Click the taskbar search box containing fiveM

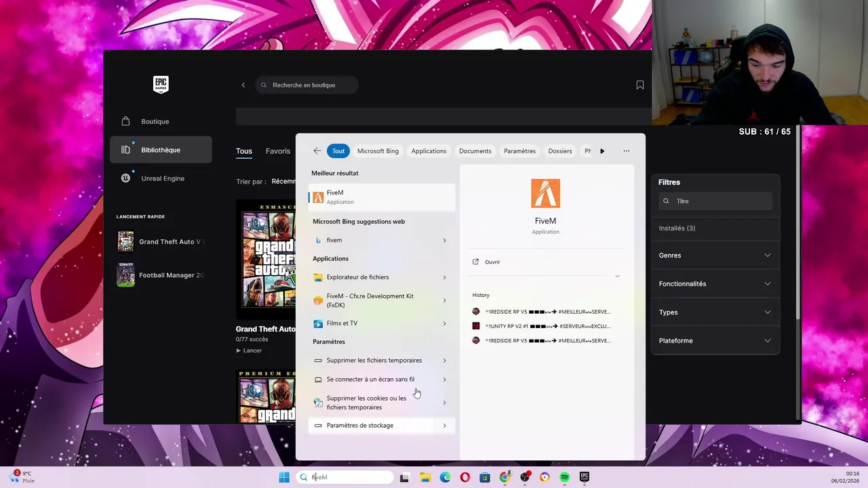(345, 477)
